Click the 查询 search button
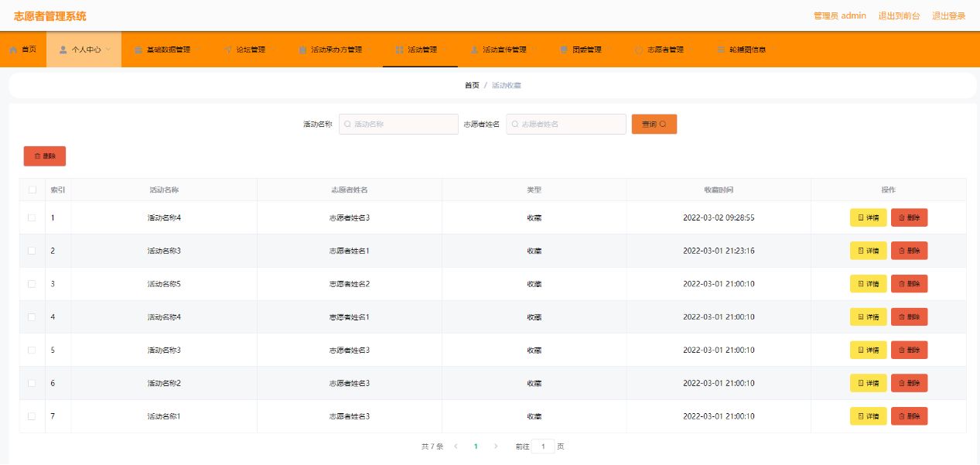 (654, 124)
